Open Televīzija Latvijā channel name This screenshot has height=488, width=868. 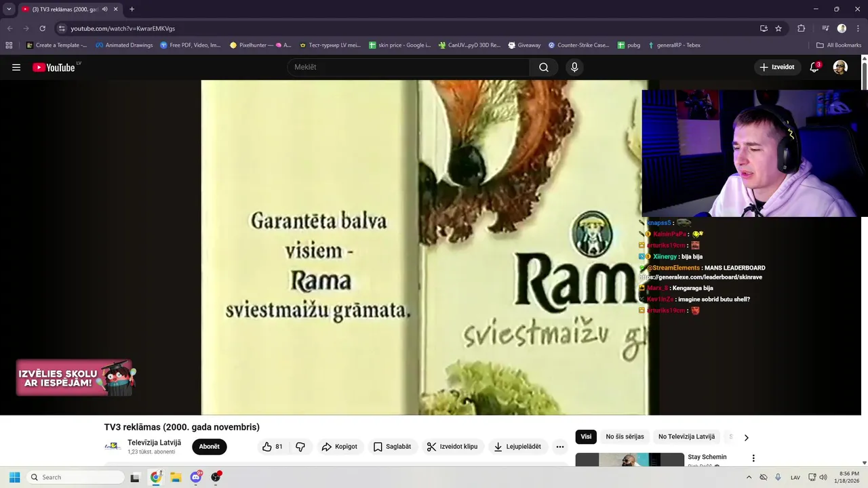pos(154,443)
